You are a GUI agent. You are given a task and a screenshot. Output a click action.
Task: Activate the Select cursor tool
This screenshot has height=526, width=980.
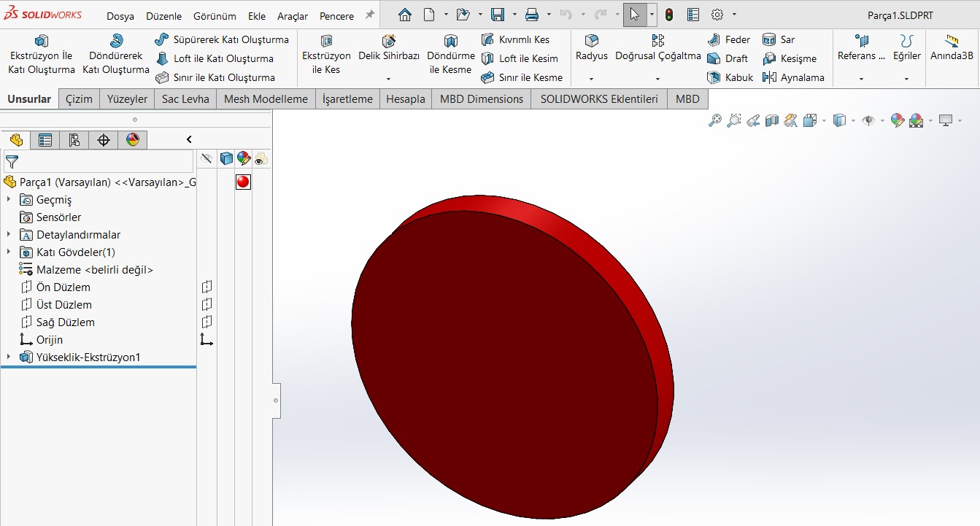pyautogui.click(x=635, y=15)
